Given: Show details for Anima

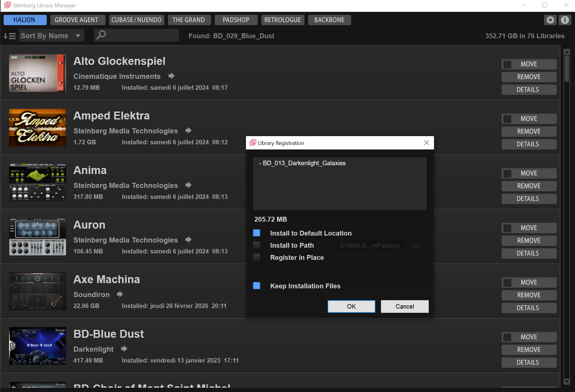Looking at the screenshot, I should [529, 199].
